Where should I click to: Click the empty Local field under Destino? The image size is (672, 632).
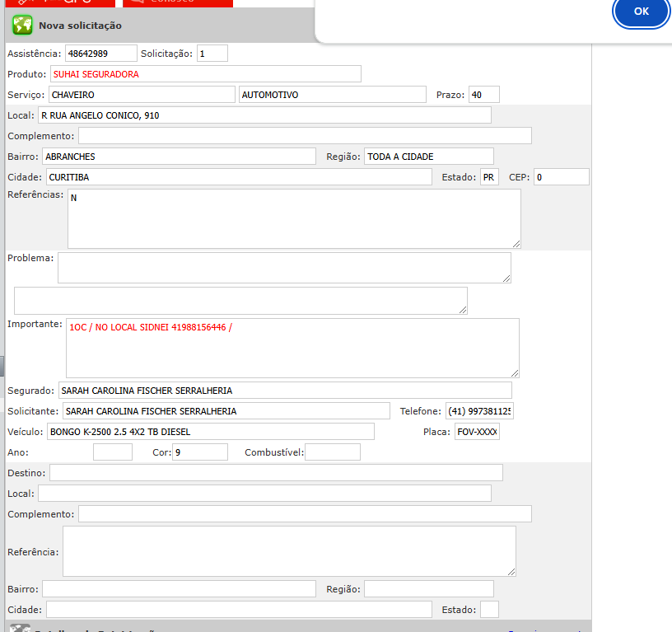[x=264, y=494]
